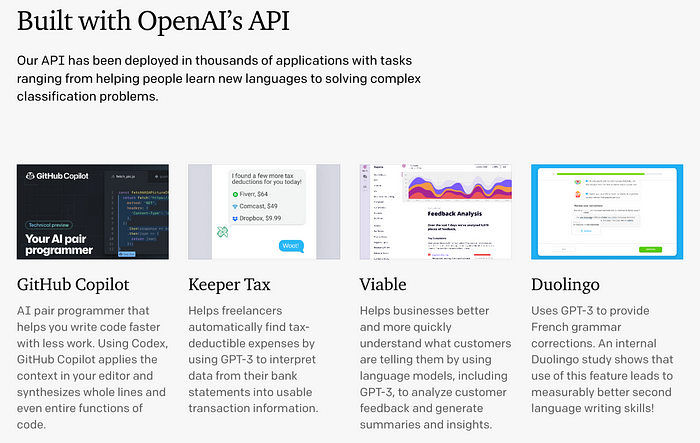Click the description 'Helps businesses better and more quickly'

(x=435, y=368)
